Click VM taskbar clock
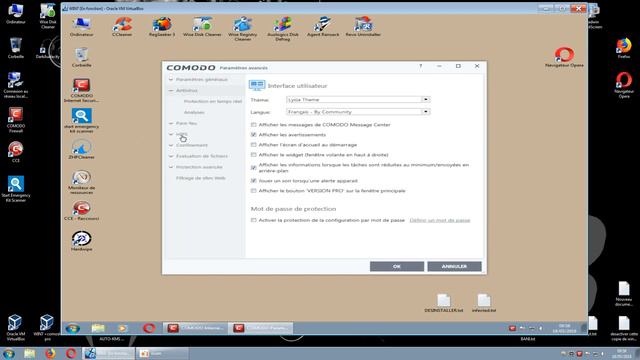This screenshot has height=360, width=640. coord(564,328)
